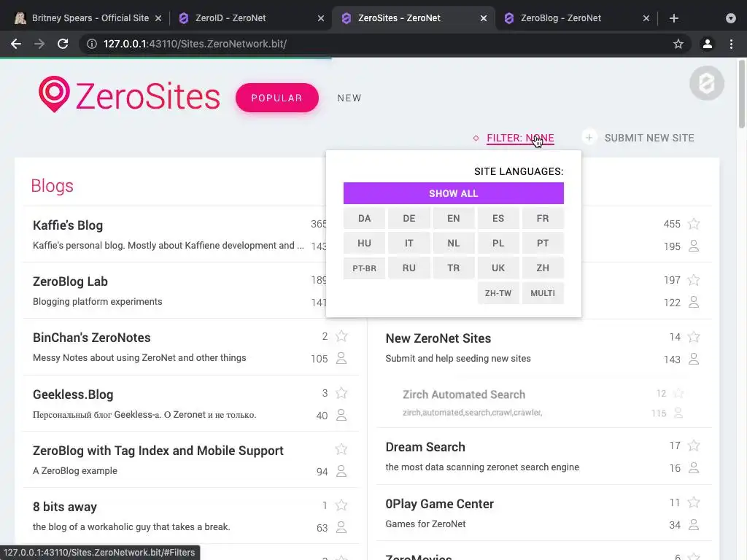Select the POPULAR sorting button

(x=276, y=98)
